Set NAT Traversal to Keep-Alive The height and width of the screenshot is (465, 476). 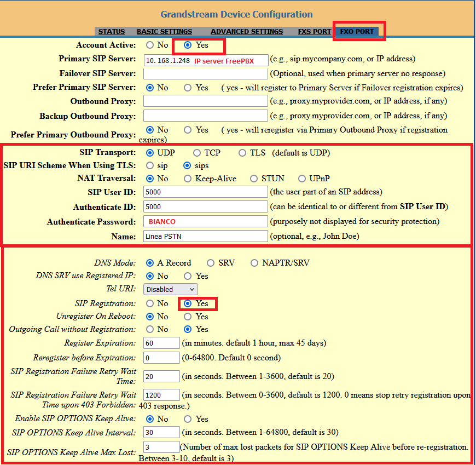coord(188,179)
